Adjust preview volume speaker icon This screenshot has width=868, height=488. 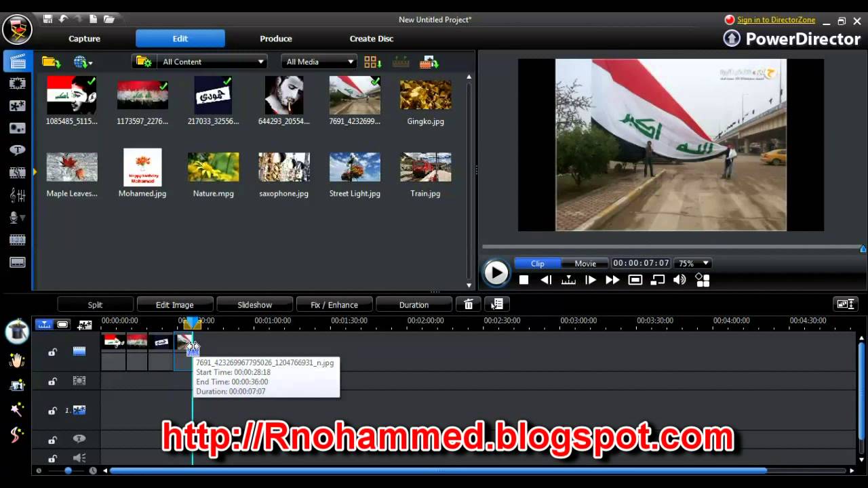tap(679, 280)
